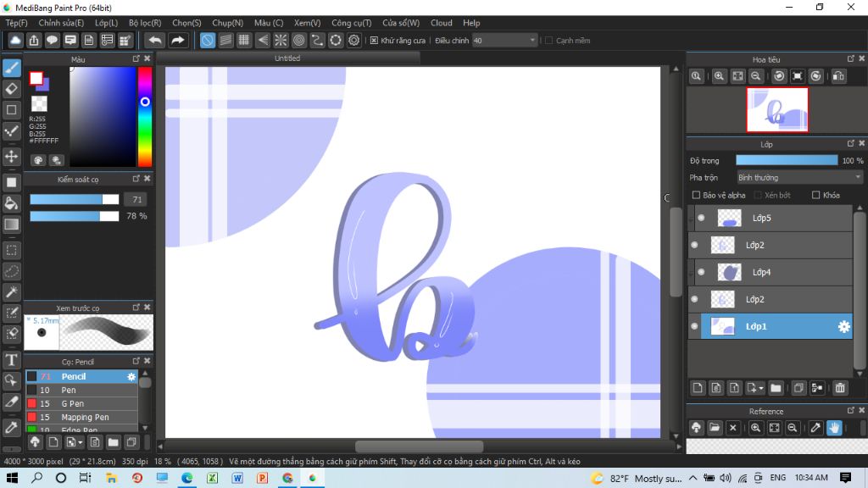This screenshot has width=868, height=488.
Task: Click the transparent color swatch
Action: click(x=39, y=103)
